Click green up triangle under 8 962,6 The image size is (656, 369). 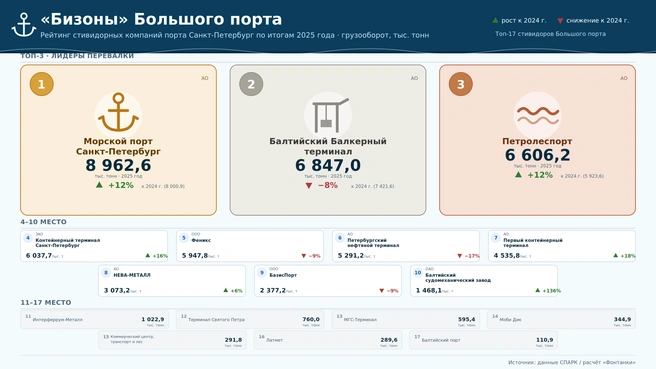pos(99,185)
